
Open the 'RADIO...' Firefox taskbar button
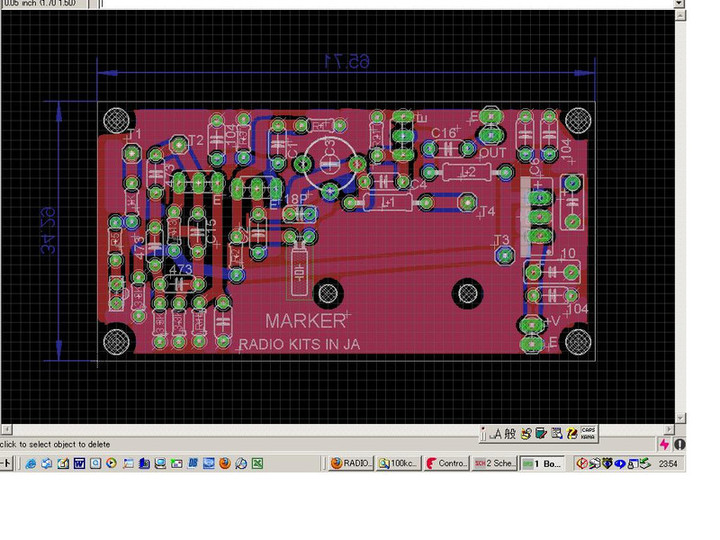(x=350, y=464)
